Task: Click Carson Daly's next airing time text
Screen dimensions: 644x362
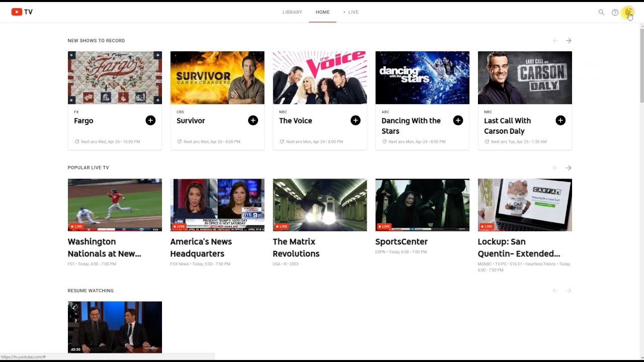Action: (519, 142)
